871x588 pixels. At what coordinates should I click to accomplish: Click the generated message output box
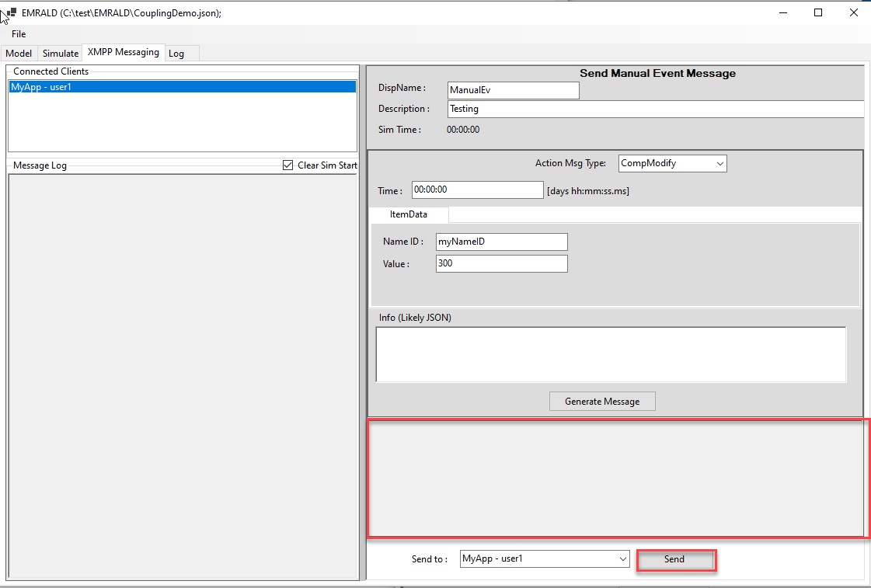click(615, 478)
